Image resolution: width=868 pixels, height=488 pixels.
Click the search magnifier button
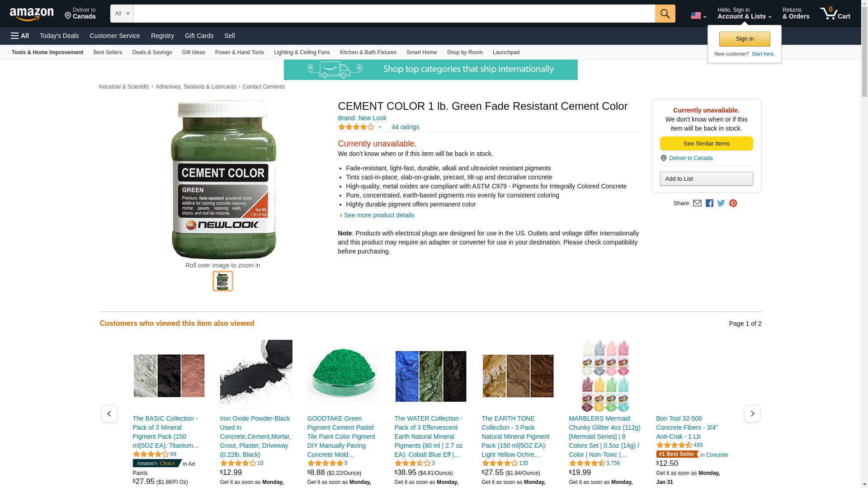tap(665, 14)
